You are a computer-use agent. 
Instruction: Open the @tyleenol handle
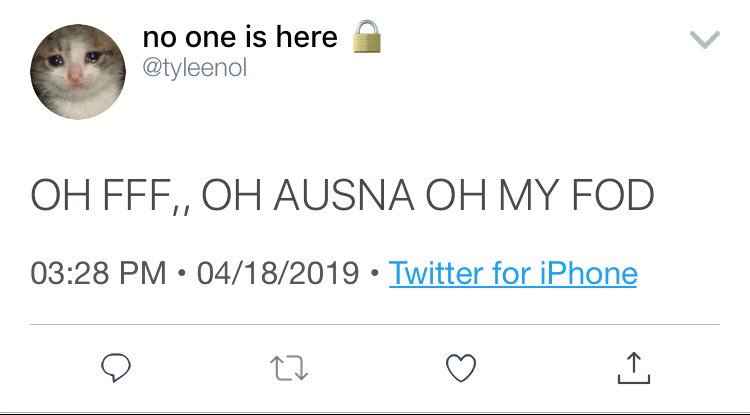[x=195, y=68]
